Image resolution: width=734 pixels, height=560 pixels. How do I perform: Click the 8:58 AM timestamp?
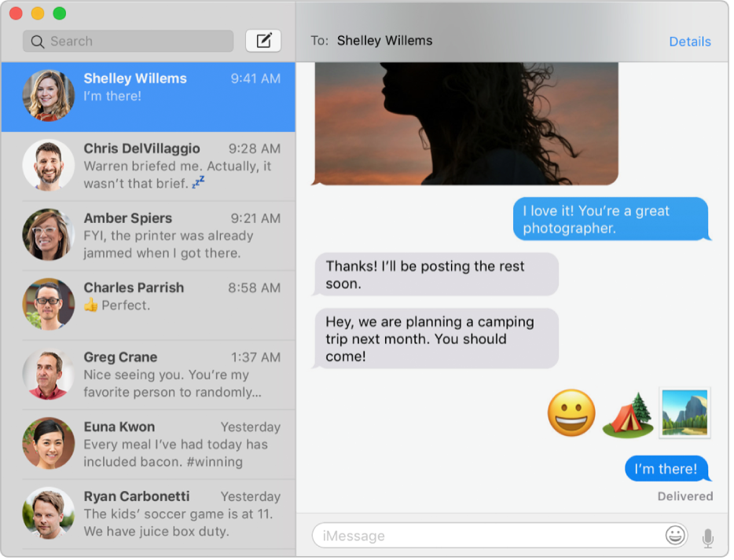(254, 287)
